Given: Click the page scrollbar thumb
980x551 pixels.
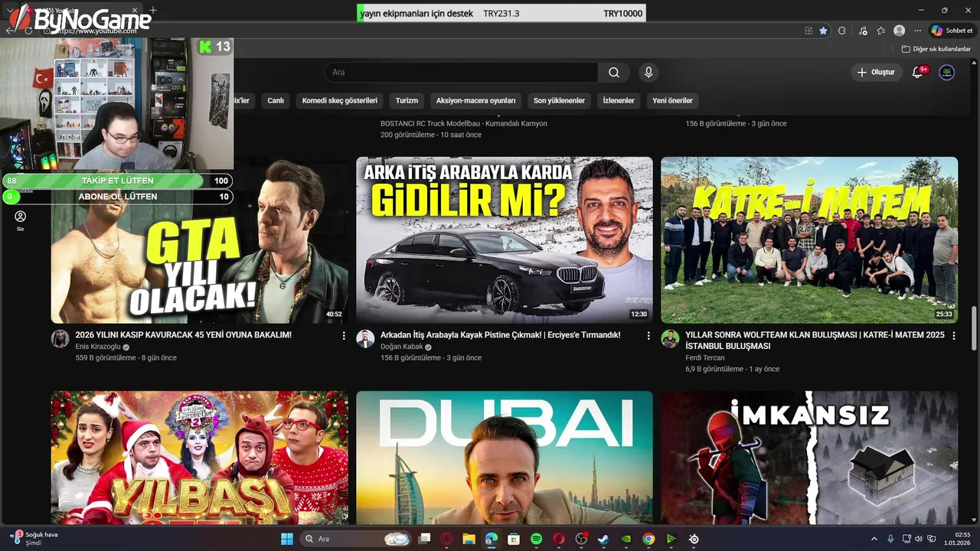Looking at the screenshot, I should [975, 329].
